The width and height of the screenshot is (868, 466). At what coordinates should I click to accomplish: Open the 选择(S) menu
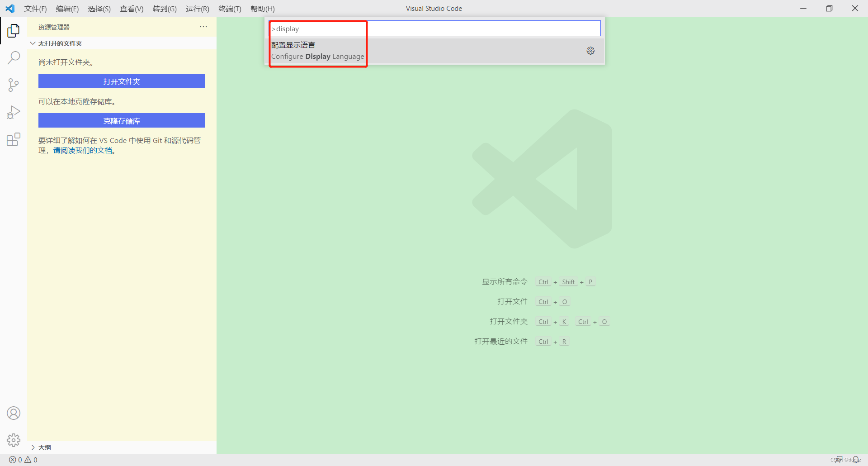[x=99, y=9]
